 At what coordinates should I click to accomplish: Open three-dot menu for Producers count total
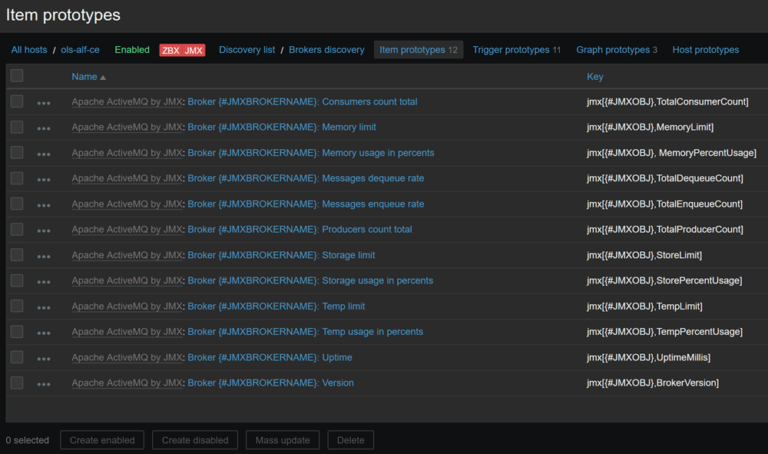tap(43, 230)
